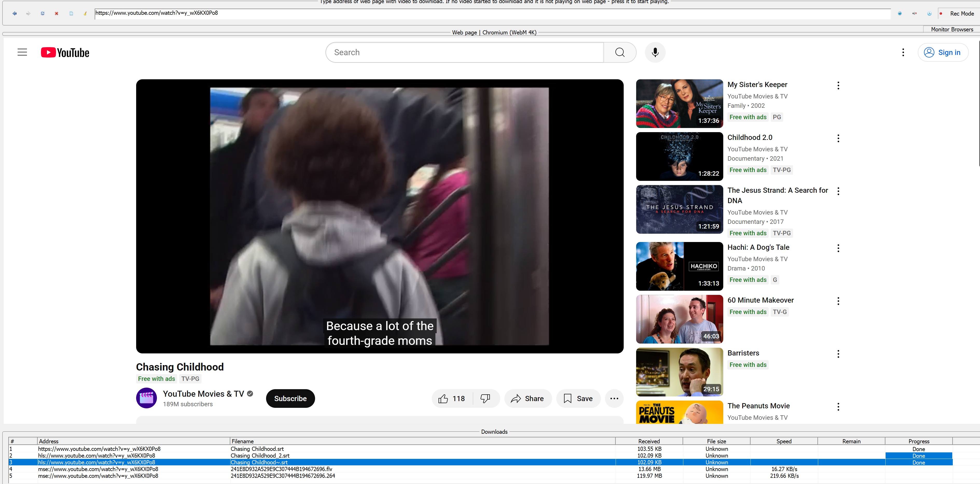Image resolution: width=980 pixels, height=484 pixels.
Task: Click the YouTube Search field
Action: (465, 53)
